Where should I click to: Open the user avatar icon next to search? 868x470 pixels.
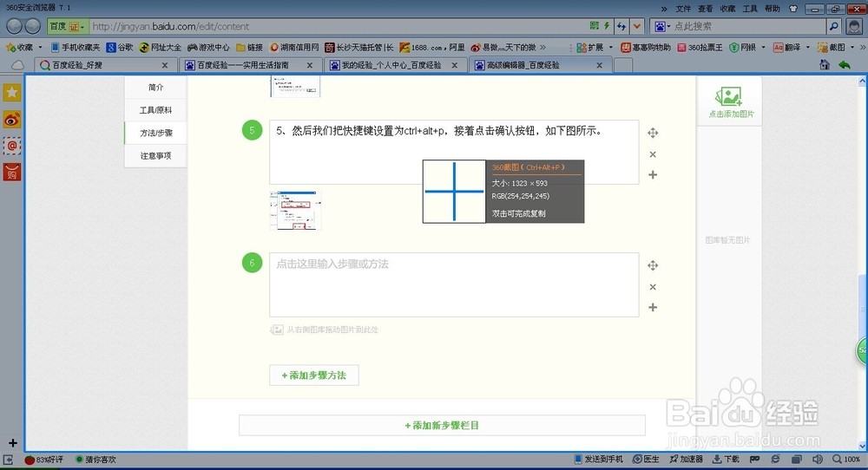pyautogui.click(x=855, y=26)
